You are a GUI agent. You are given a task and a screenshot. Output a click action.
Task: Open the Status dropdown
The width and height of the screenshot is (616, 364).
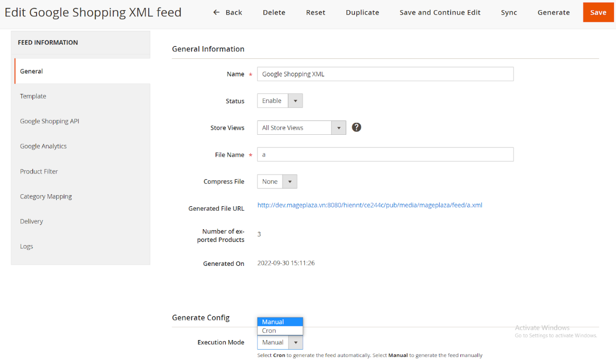pyautogui.click(x=280, y=101)
